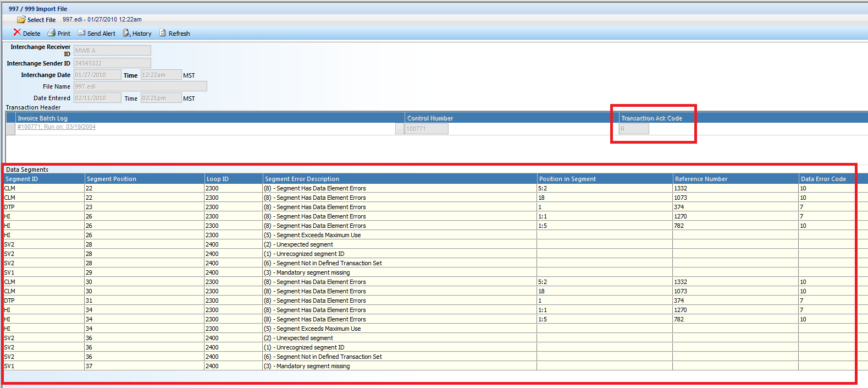Sort by Segment Position column header

click(x=145, y=179)
